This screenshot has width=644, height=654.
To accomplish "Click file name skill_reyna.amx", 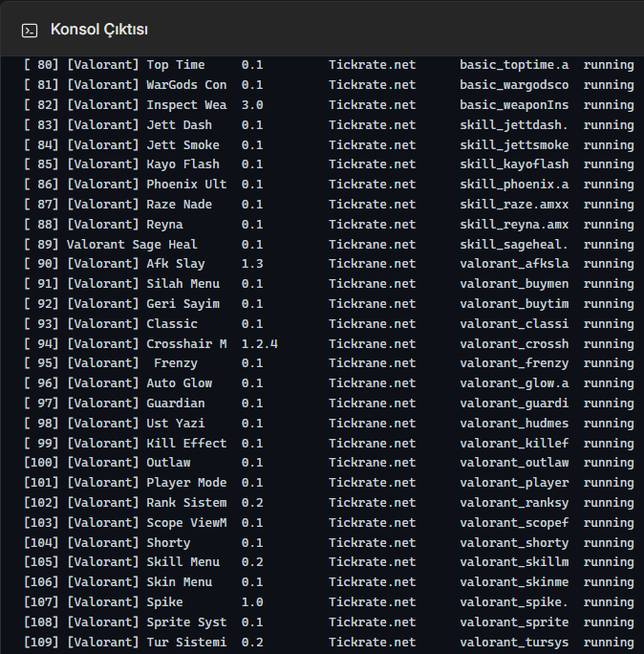I will tap(514, 225).
